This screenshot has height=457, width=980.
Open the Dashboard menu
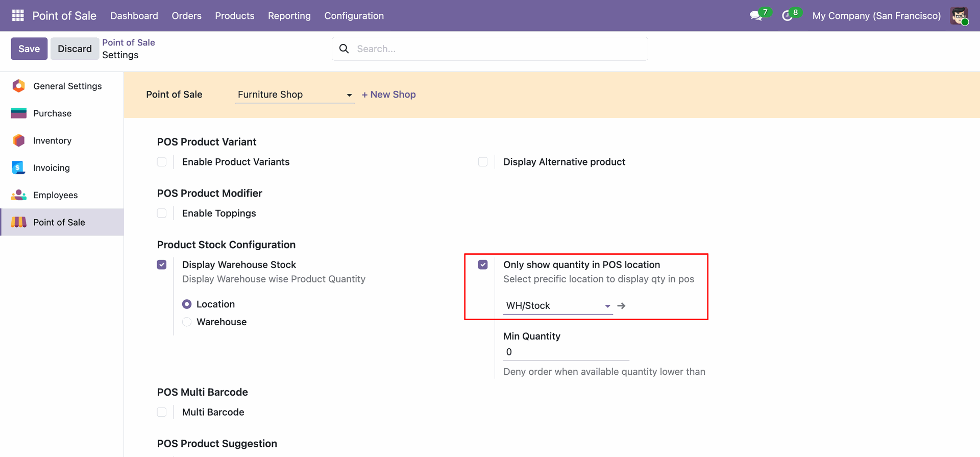(134, 16)
